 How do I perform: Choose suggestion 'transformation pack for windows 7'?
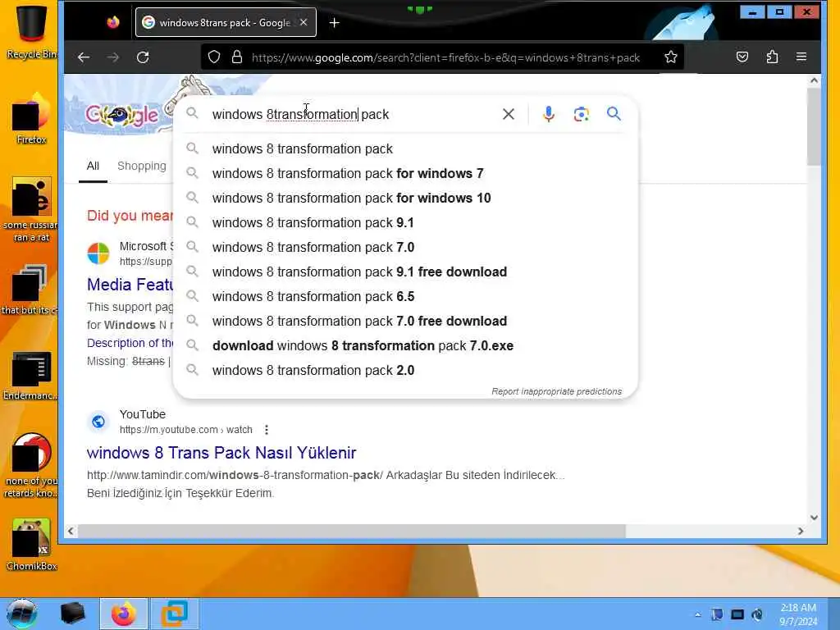[405, 173]
